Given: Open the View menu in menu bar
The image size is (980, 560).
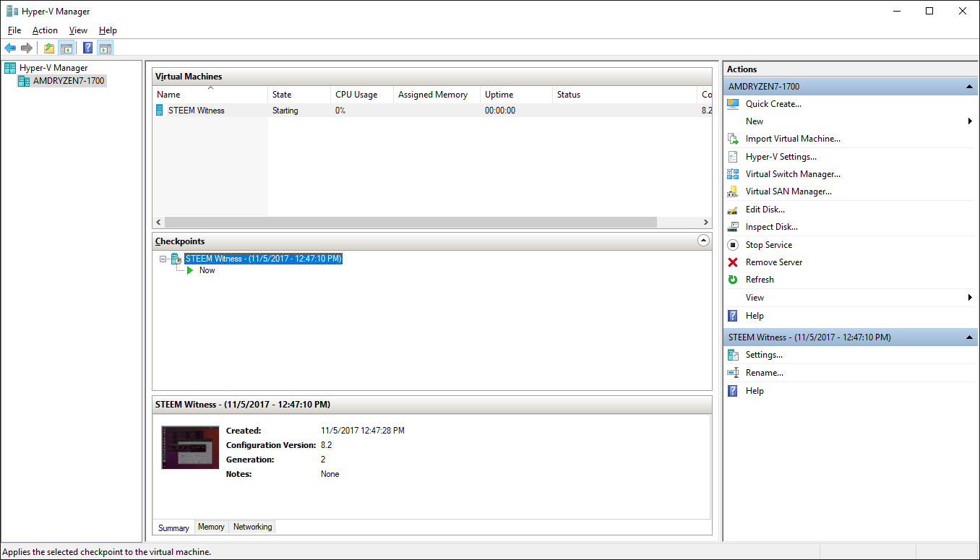Looking at the screenshot, I should (x=78, y=30).
